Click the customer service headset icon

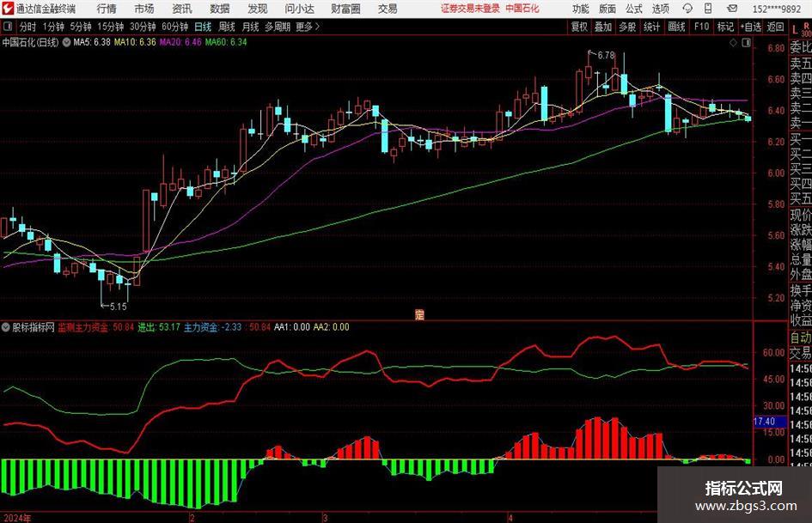click(687, 9)
